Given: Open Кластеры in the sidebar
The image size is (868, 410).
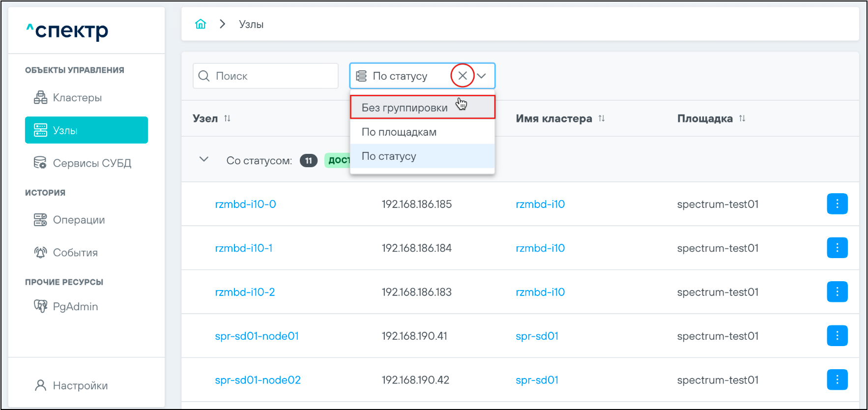Looking at the screenshot, I should pos(77,98).
